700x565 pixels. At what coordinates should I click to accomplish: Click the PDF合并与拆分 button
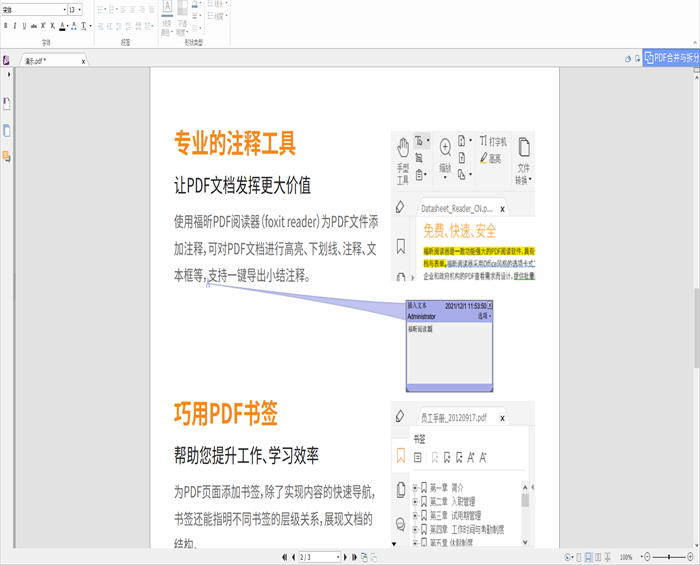click(671, 58)
